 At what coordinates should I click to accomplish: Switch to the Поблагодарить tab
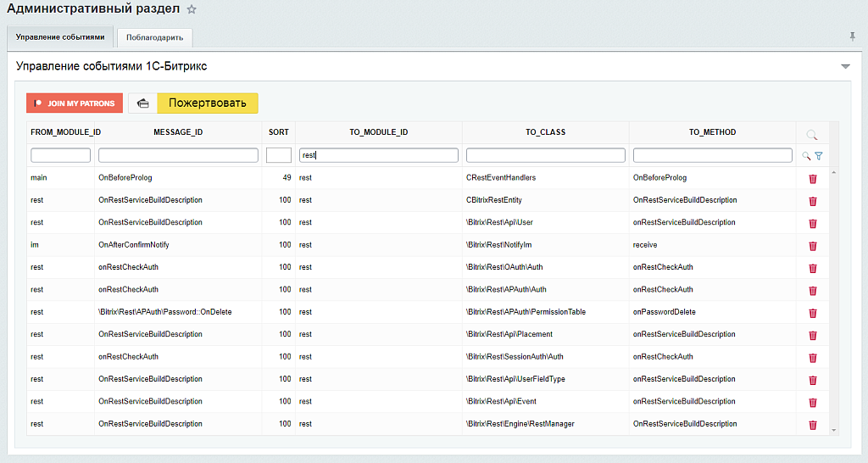tap(154, 37)
